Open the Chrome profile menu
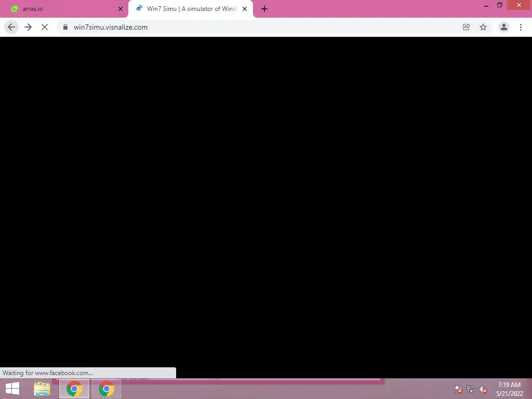 point(504,27)
